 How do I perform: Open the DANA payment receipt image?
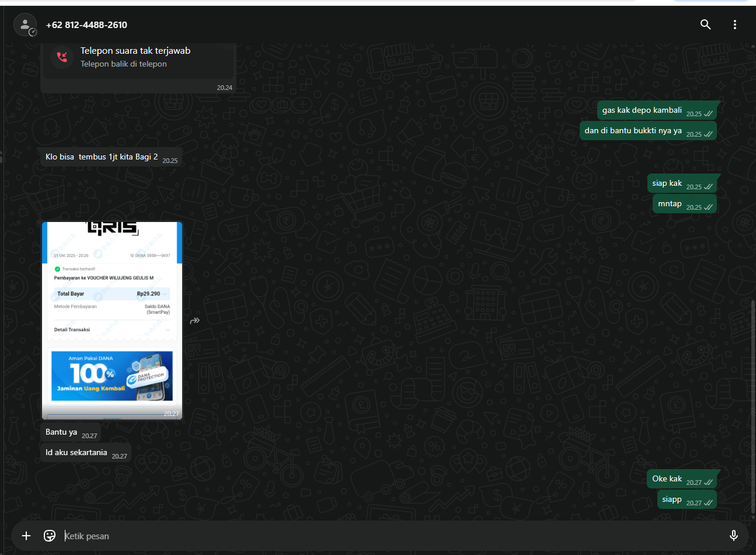tap(112, 321)
